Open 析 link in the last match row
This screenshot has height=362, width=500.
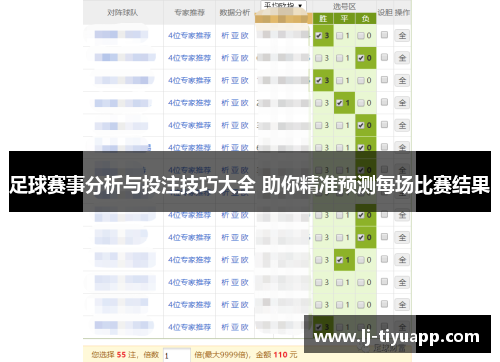tap(225, 327)
